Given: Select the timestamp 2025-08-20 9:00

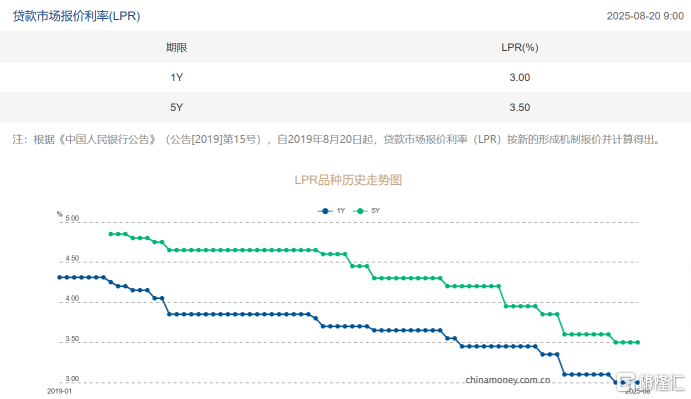Looking at the screenshot, I should [645, 16].
